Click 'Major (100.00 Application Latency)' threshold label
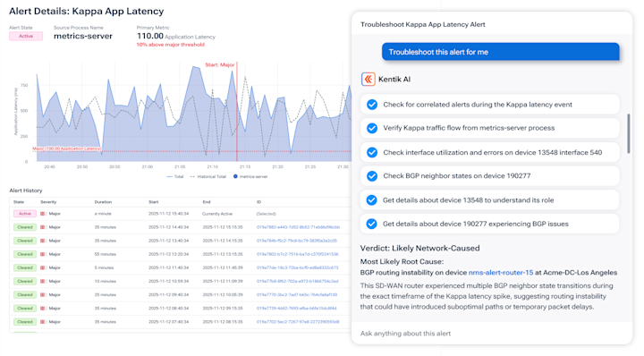The height and width of the screenshot is (356, 644). pyautogui.click(x=66, y=148)
